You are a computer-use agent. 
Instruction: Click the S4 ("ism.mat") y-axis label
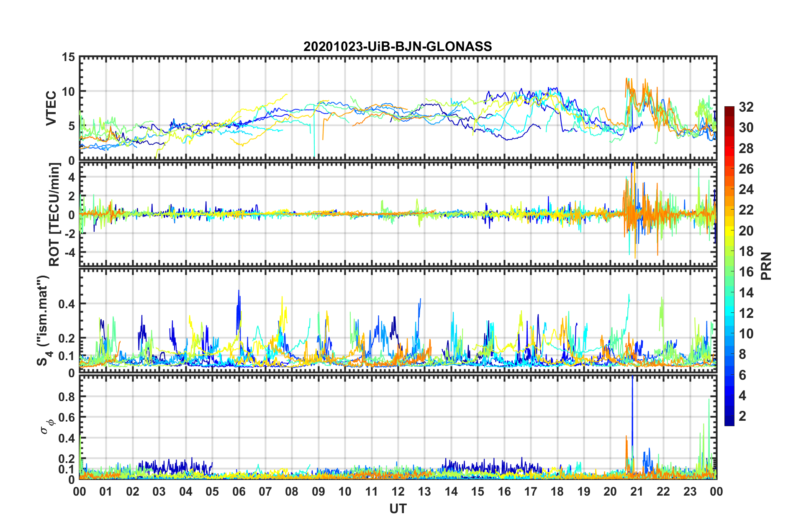click(44, 321)
